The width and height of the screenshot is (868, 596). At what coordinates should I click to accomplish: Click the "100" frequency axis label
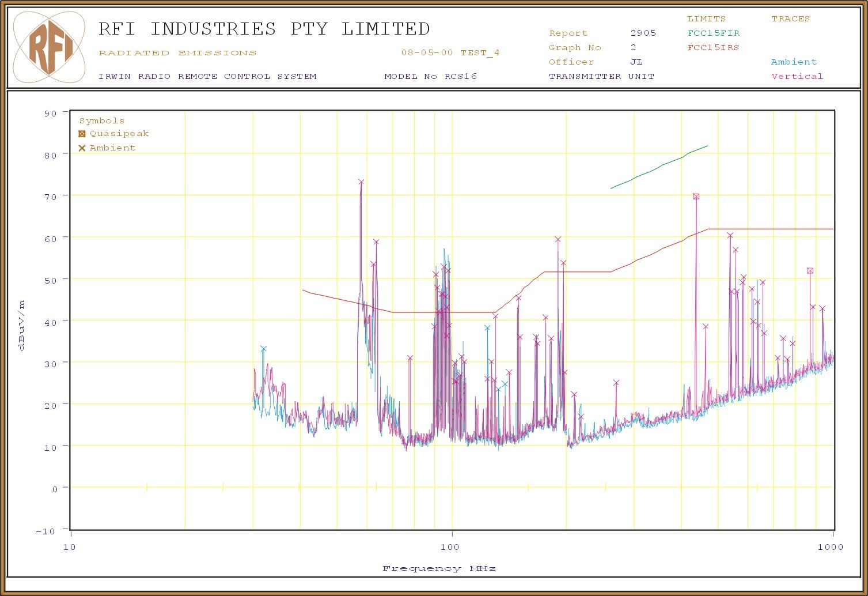tap(450, 547)
